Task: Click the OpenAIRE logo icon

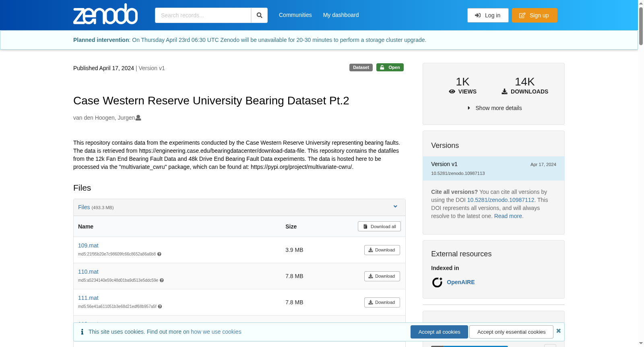Action: point(437,282)
